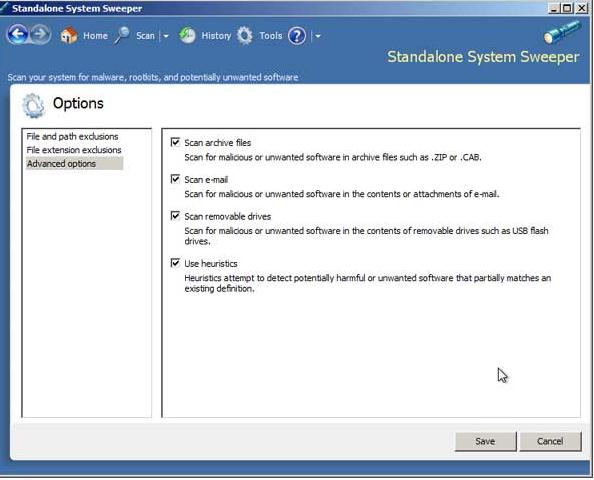Open the History clock icon
Viewport: 594px width, 480px height.
point(187,36)
